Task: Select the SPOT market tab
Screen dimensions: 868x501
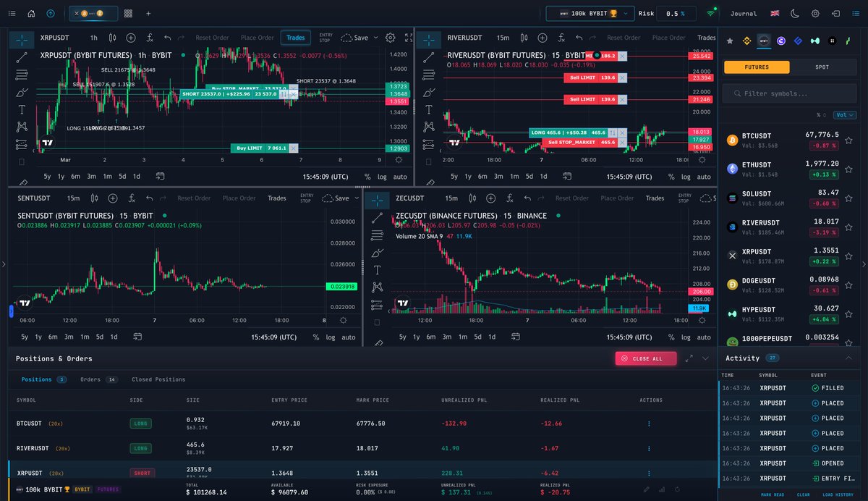Action: (822, 67)
